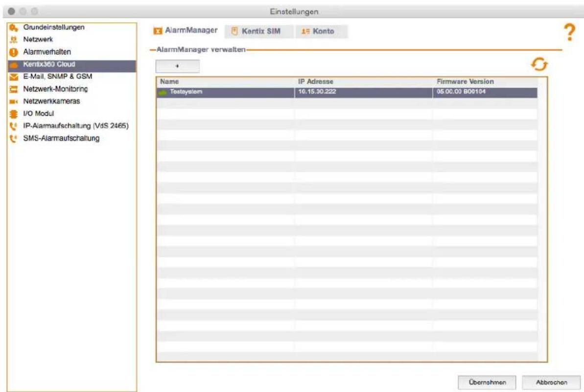Click the Alarmverhalten exclamation icon
The image size is (584, 392).
click(13, 52)
